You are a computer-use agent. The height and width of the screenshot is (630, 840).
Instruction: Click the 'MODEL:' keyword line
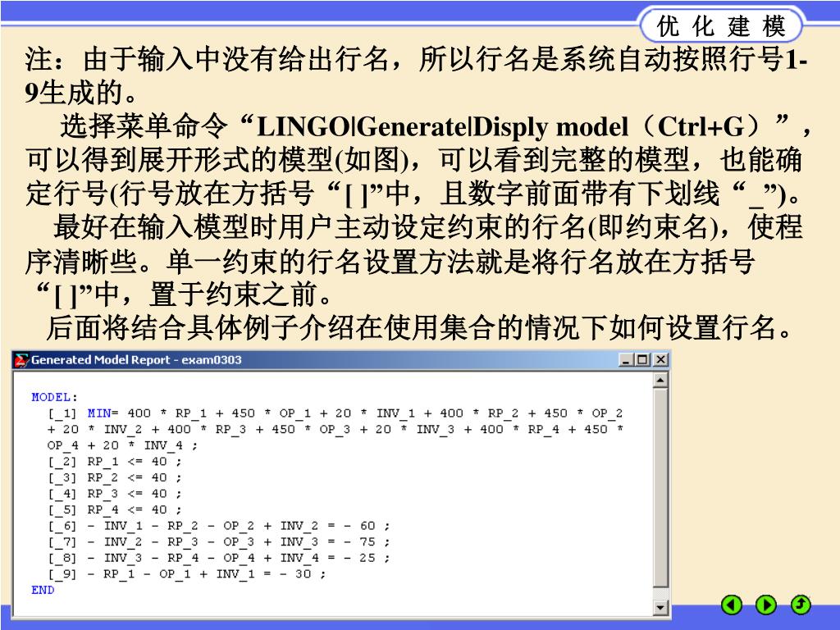[55, 398]
